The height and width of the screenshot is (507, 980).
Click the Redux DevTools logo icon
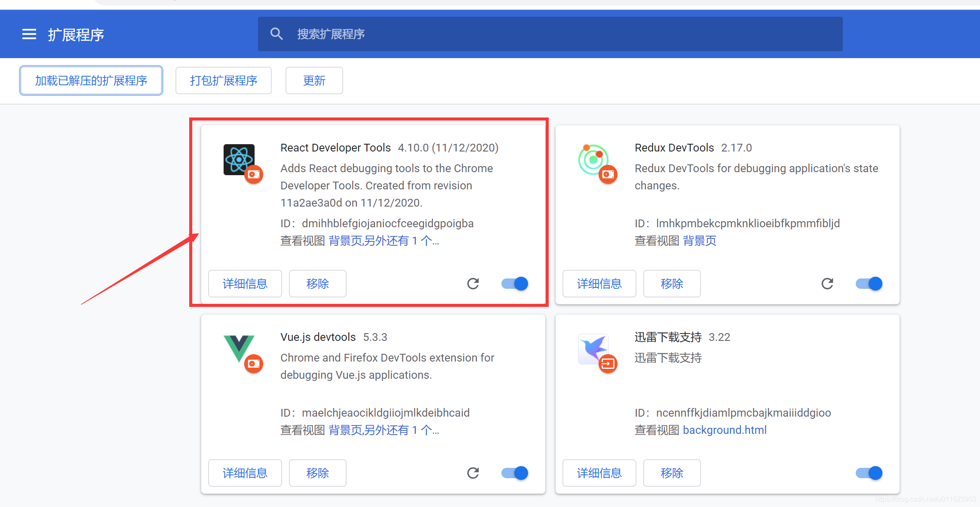[x=593, y=160]
